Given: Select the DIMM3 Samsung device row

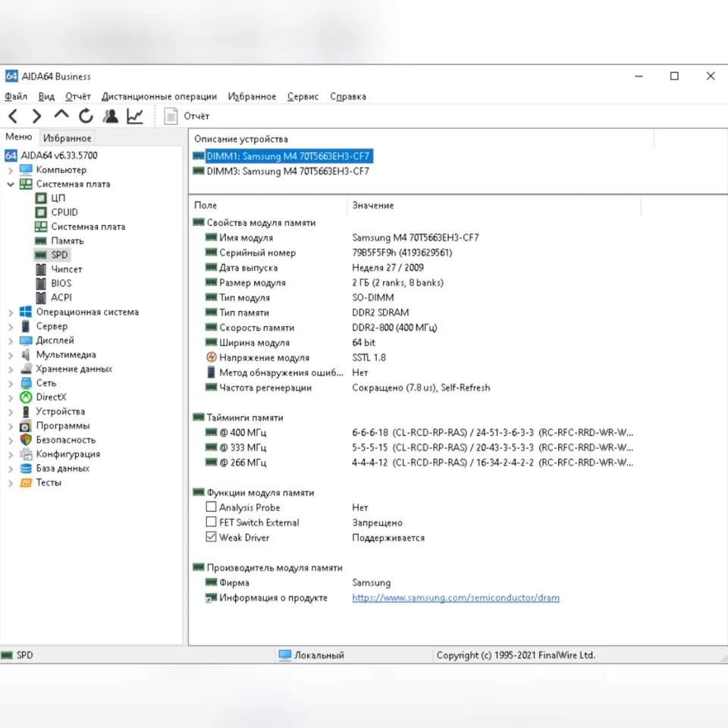Looking at the screenshot, I should tap(288, 171).
